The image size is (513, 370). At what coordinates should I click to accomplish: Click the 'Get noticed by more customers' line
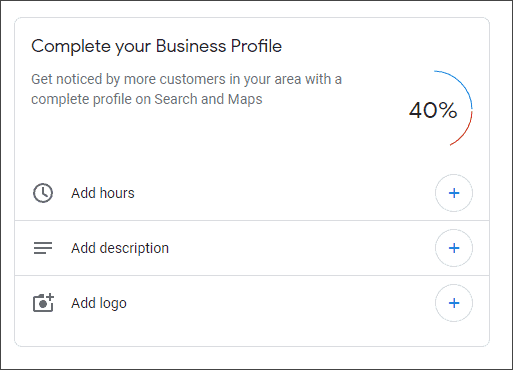tap(186, 80)
